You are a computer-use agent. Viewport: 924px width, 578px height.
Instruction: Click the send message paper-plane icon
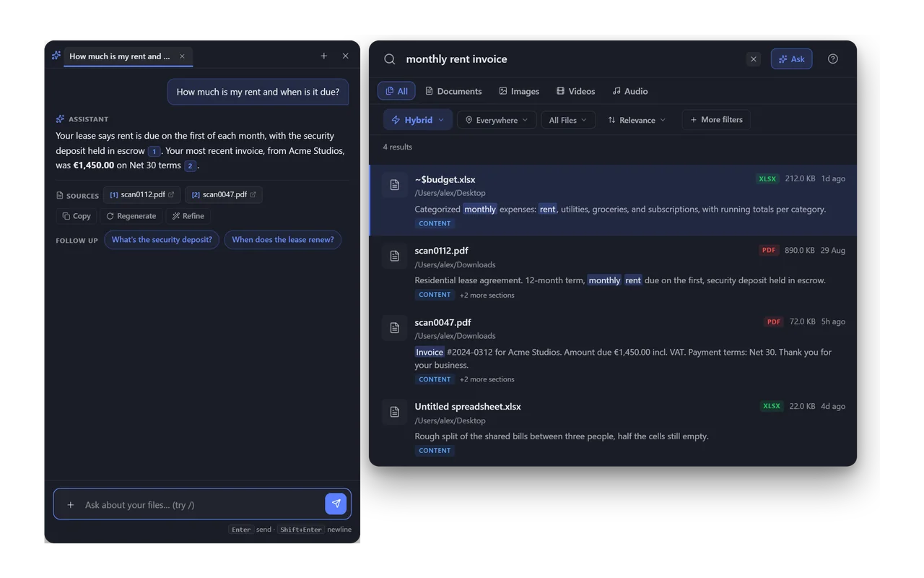point(336,504)
